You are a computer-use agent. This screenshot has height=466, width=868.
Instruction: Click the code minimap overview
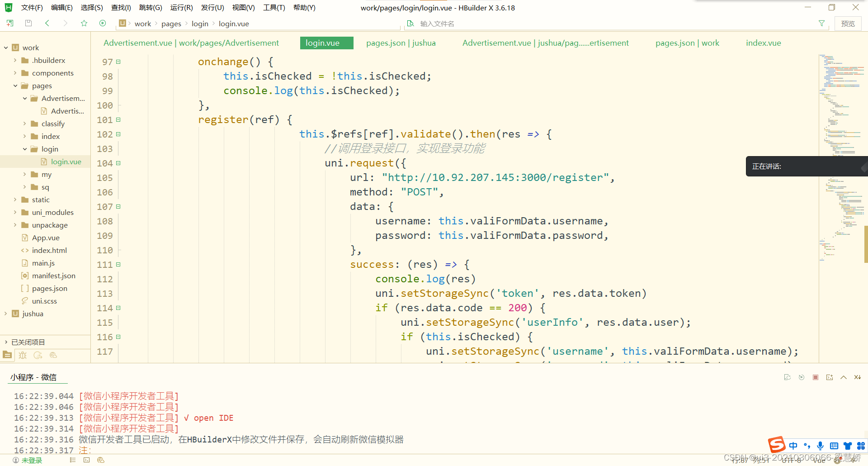point(841,158)
